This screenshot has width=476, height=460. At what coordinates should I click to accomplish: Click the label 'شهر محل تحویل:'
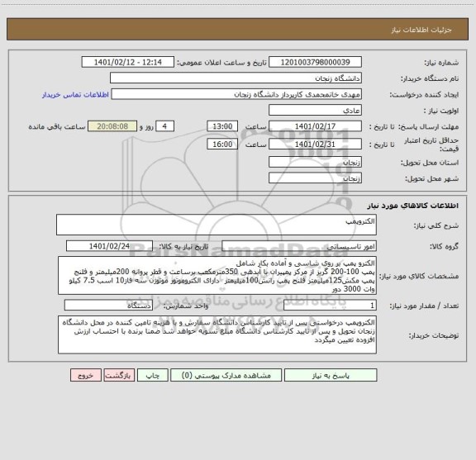click(x=431, y=178)
